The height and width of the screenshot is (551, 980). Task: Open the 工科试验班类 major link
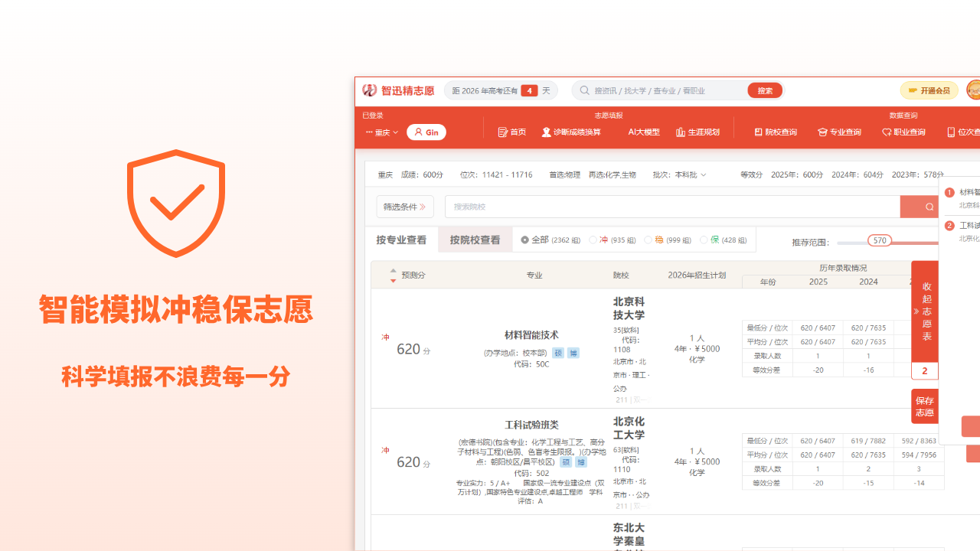[531, 425]
